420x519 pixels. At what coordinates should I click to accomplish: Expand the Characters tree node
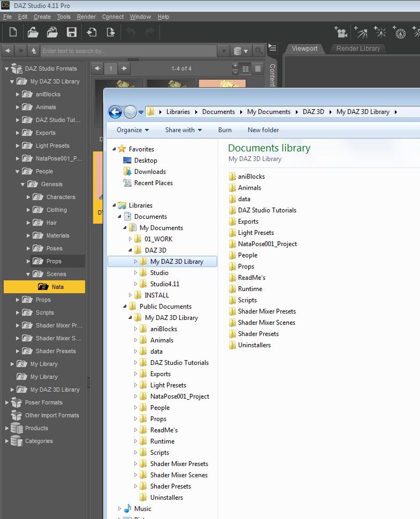pyautogui.click(x=28, y=197)
